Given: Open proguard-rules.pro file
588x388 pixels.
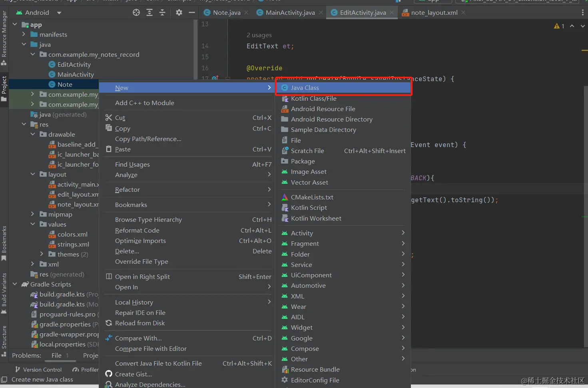Looking at the screenshot, I should pos(67,314).
